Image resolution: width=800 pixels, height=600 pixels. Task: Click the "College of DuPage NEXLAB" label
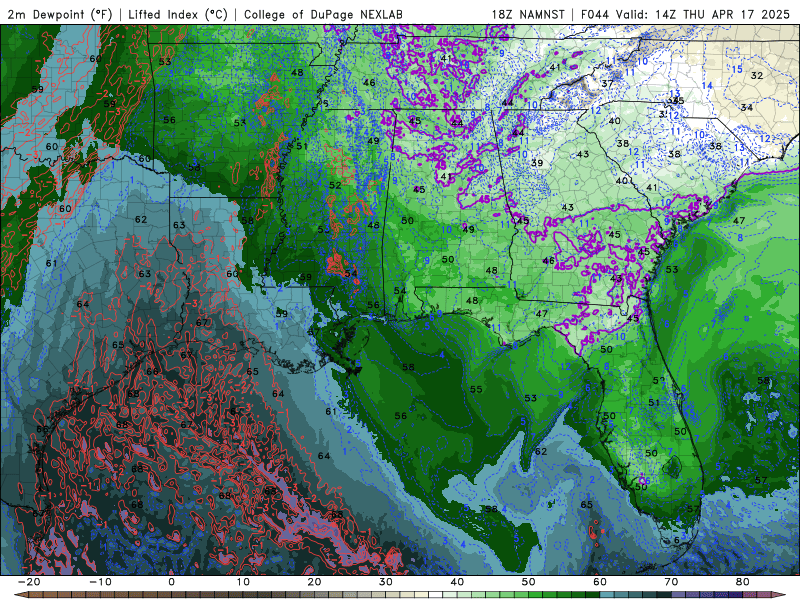(x=323, y=14)
